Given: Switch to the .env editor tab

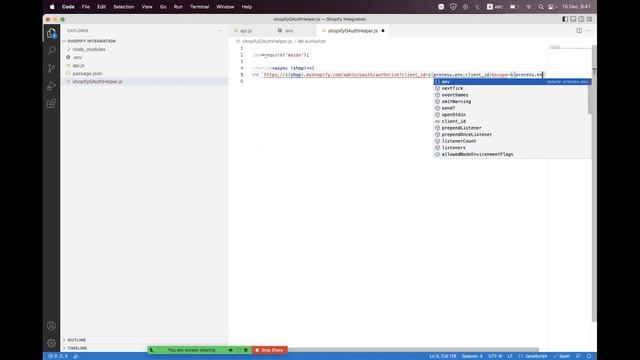Looking at the screenshot, I should pyautogui.click(x=289, y=31).
